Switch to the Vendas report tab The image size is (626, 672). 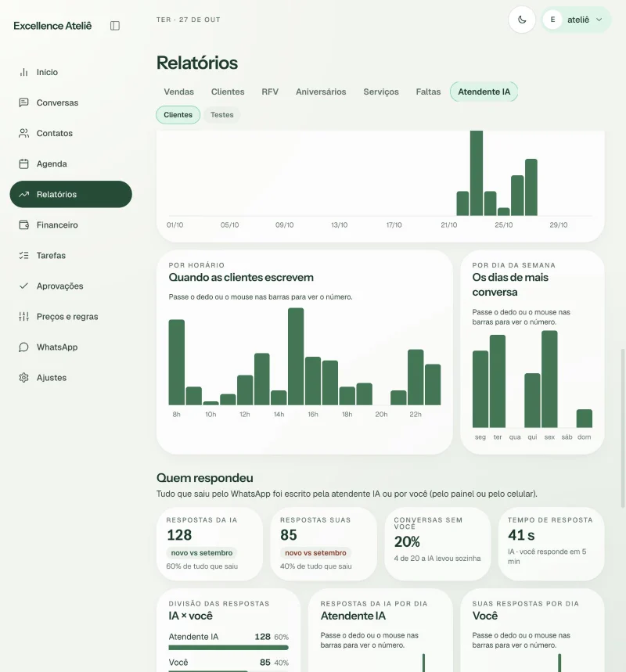(178, 92)
